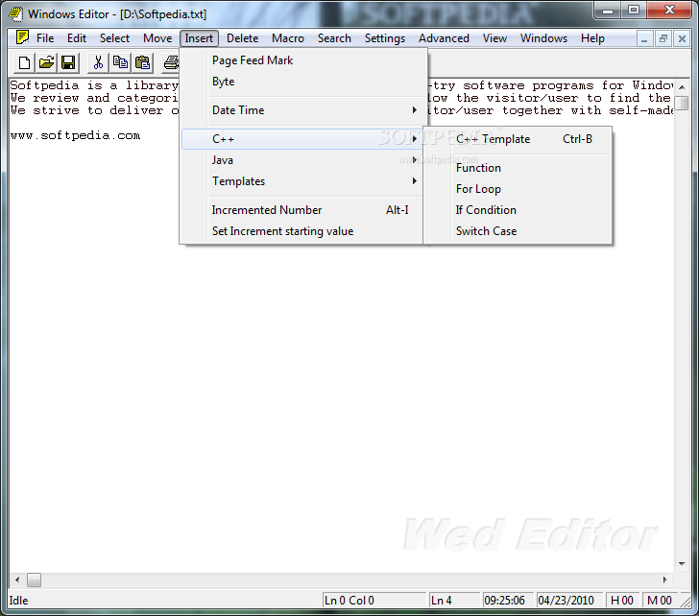Click the www.softpedia.com text line
Image resolution: width=699 pixels, height=616 pixels.
pyautogui.click(x=75, y=135)
